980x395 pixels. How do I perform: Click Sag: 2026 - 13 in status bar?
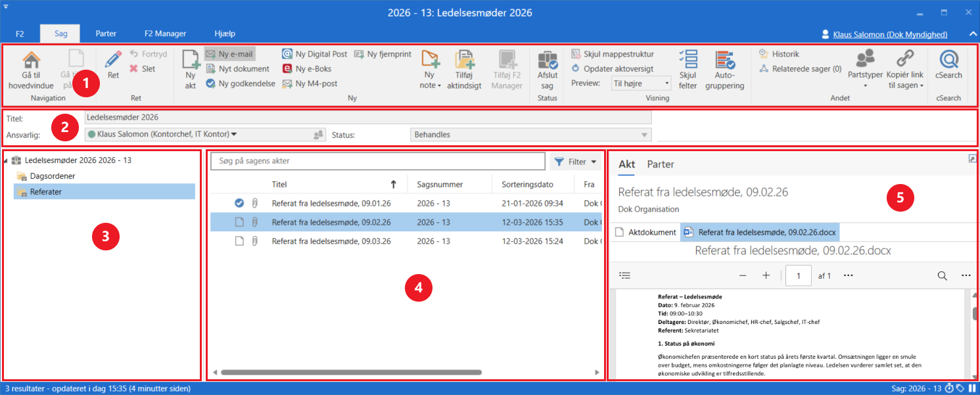(x=916, y=388)
